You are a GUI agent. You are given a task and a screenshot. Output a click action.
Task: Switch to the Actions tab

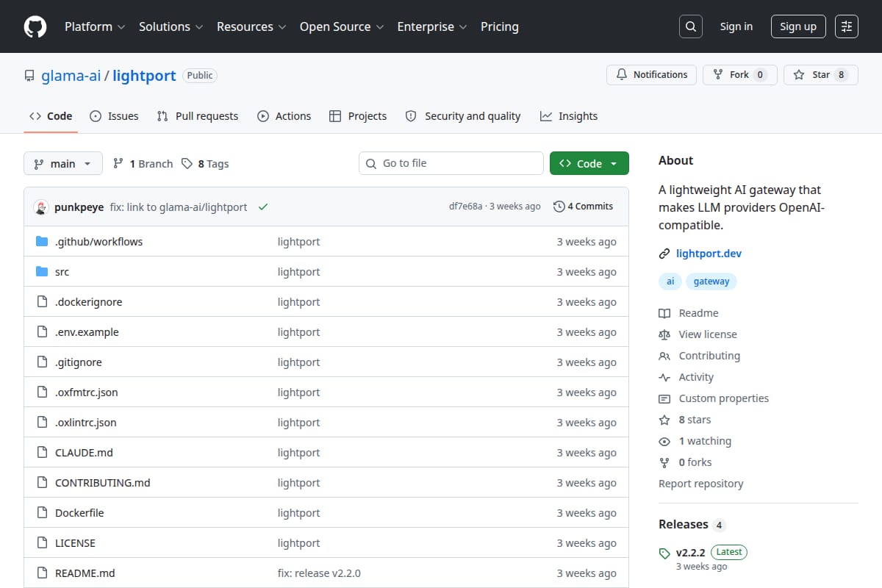tap(284, 116)
